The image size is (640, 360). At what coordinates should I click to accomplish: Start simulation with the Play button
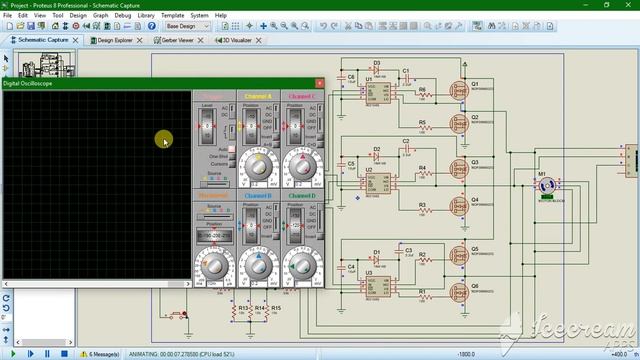pyautogui.click(x=13, y=354)
